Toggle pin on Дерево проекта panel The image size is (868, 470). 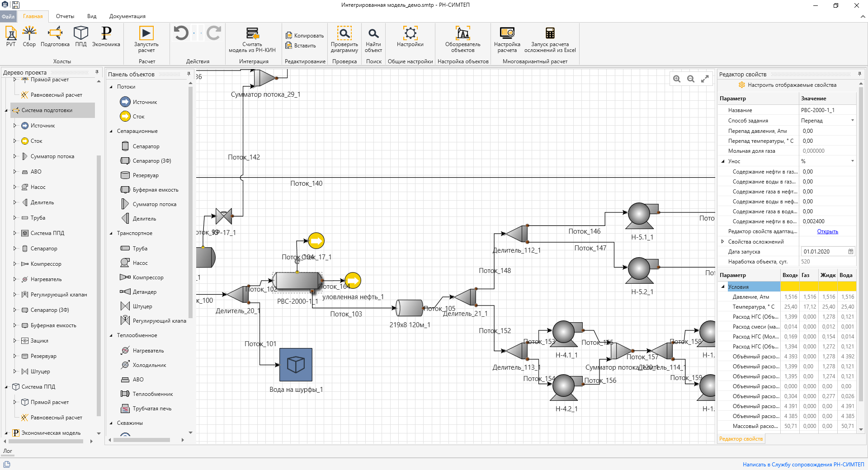pos(97,72)
